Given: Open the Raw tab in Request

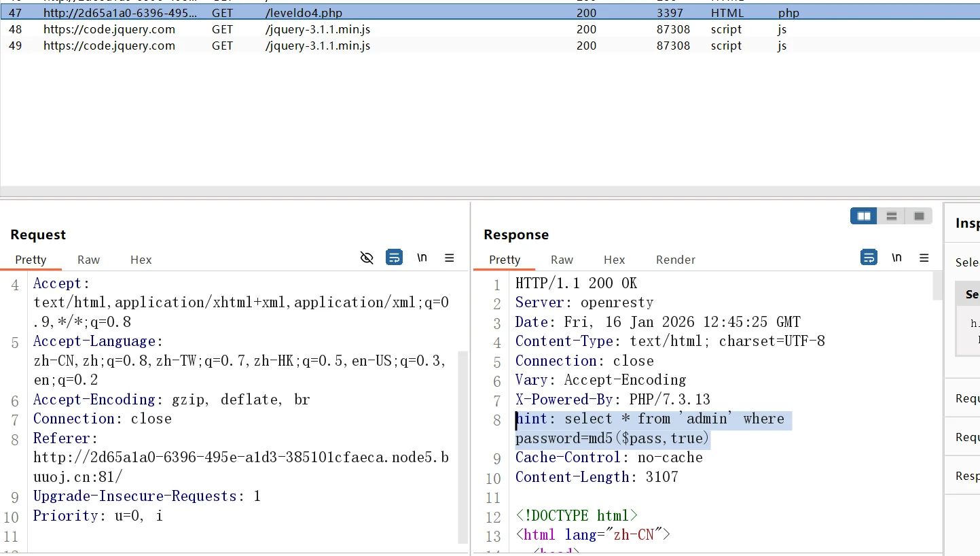Looking at the screenshot, I should tap(88, 260).
